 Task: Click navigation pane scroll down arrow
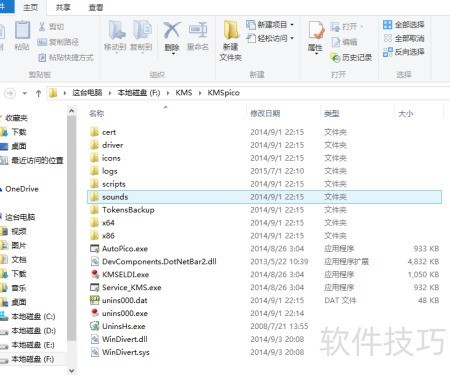pyautogui.click(x=71, y=370)
